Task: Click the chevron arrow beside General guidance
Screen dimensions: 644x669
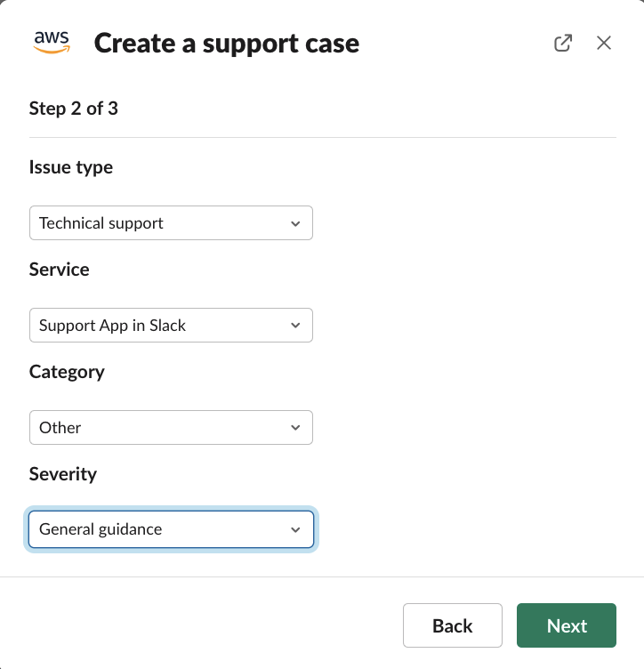Action: point(296,530)
